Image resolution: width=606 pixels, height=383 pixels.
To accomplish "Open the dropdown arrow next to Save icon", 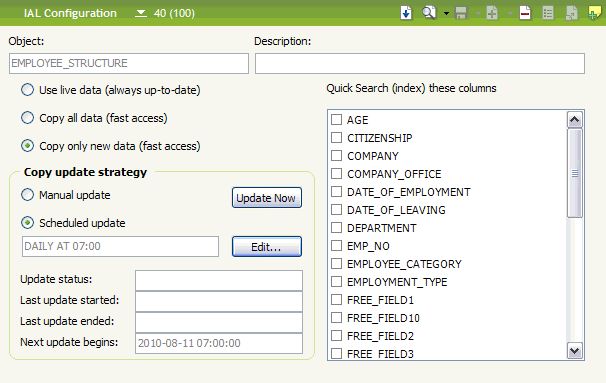I will point(478,14).
